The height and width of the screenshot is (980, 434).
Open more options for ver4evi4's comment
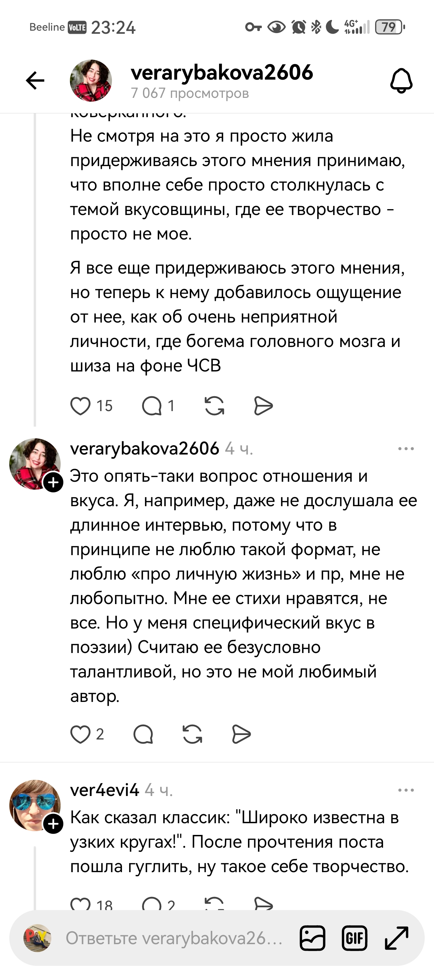(405, 790)
